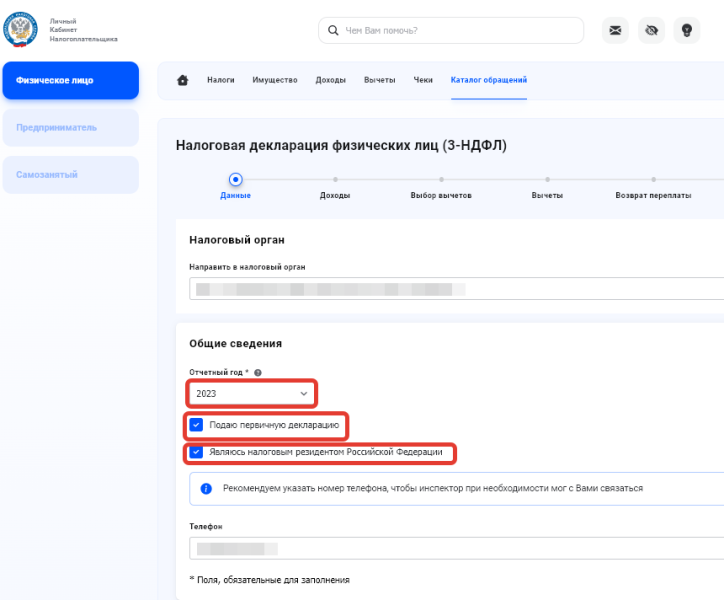Screen dimensions: 724x600
Task: Open the Вычеты top navigation item
Action: [380, 80]
